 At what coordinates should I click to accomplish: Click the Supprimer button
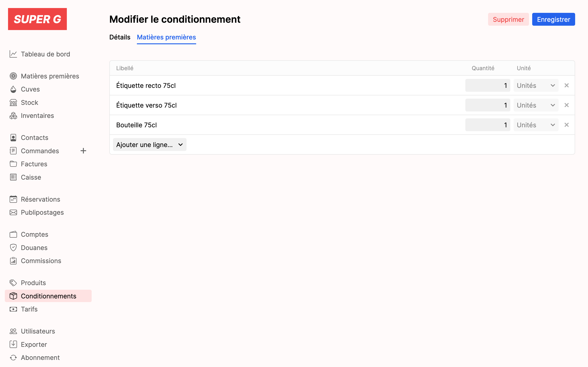[x=508, y=19]
